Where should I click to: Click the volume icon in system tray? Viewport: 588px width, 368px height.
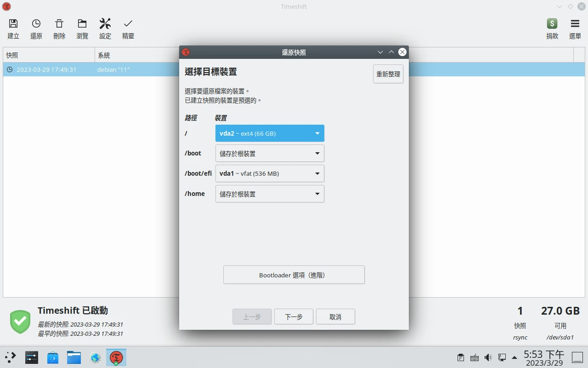[x=488, y=357]
